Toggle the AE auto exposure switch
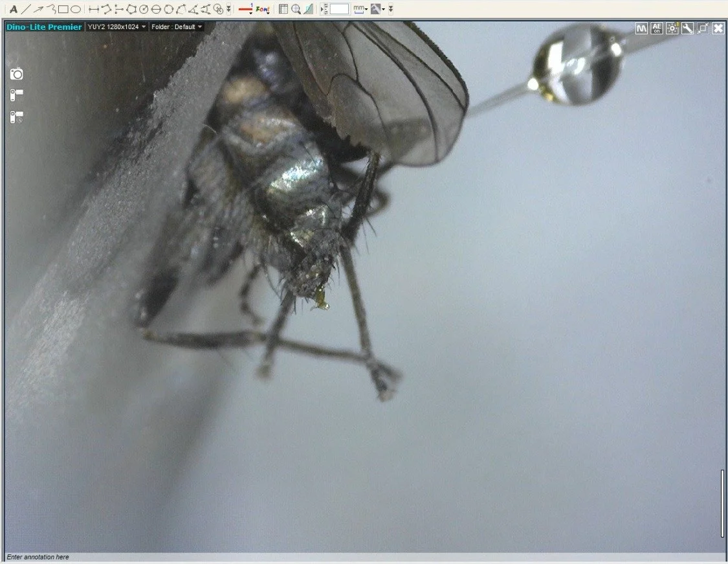The image size is (728, 564). pyautogui.click(x=657, y=28)
